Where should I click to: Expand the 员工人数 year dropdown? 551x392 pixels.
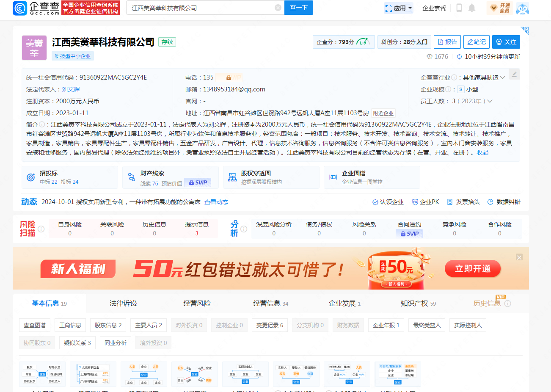490,101
